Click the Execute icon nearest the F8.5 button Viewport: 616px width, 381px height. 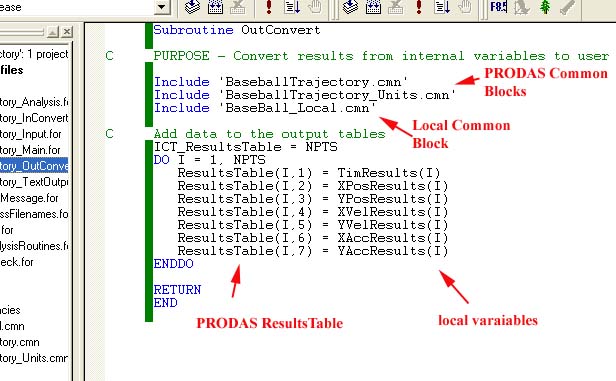(x=419, y=7)
